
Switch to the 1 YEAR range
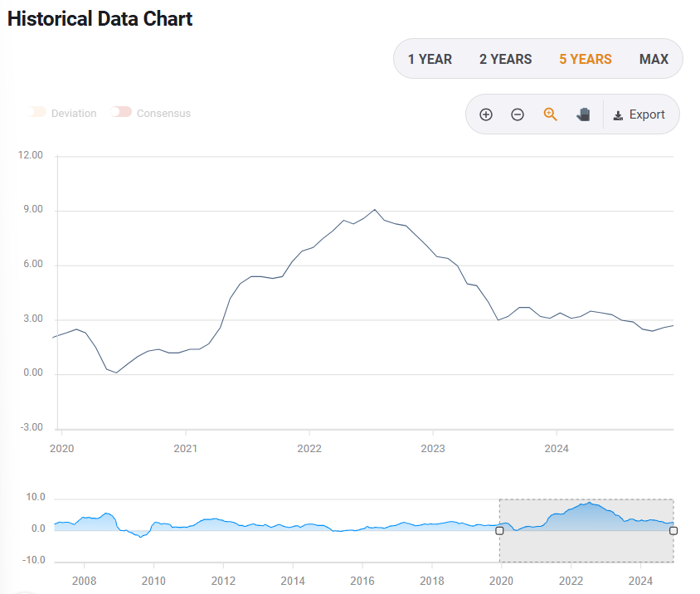coord(430,58)
